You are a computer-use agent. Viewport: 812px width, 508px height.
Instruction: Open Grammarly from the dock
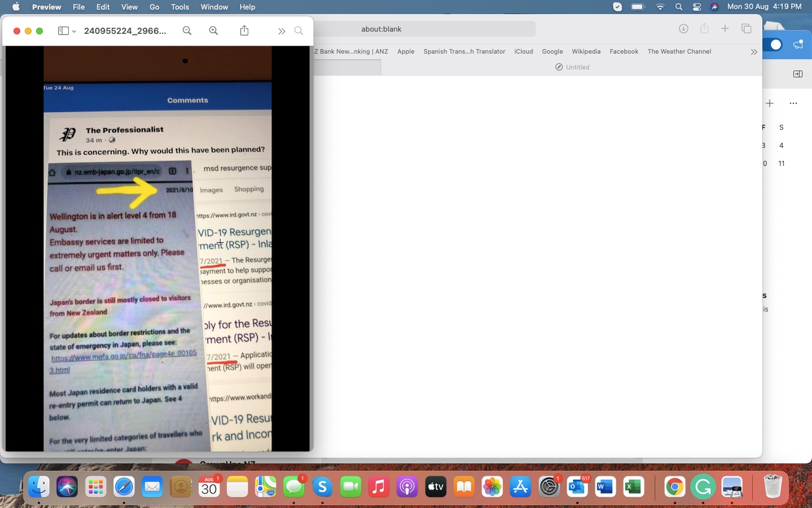703,487
